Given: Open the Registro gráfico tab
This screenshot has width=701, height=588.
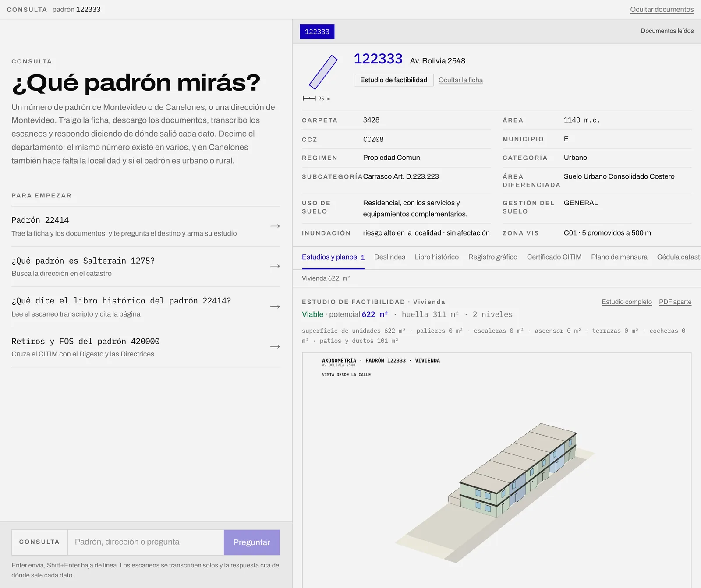Looking at the screenshot, I should point(492,257).
